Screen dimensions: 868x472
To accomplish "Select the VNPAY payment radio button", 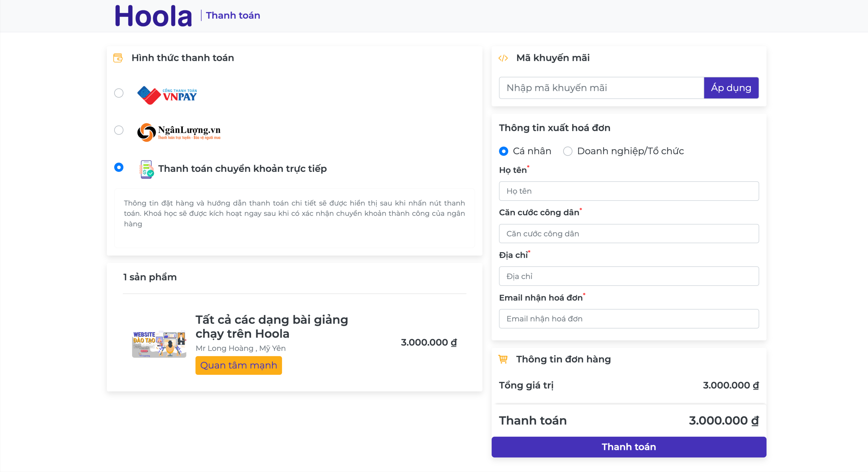I will point(119,93).
